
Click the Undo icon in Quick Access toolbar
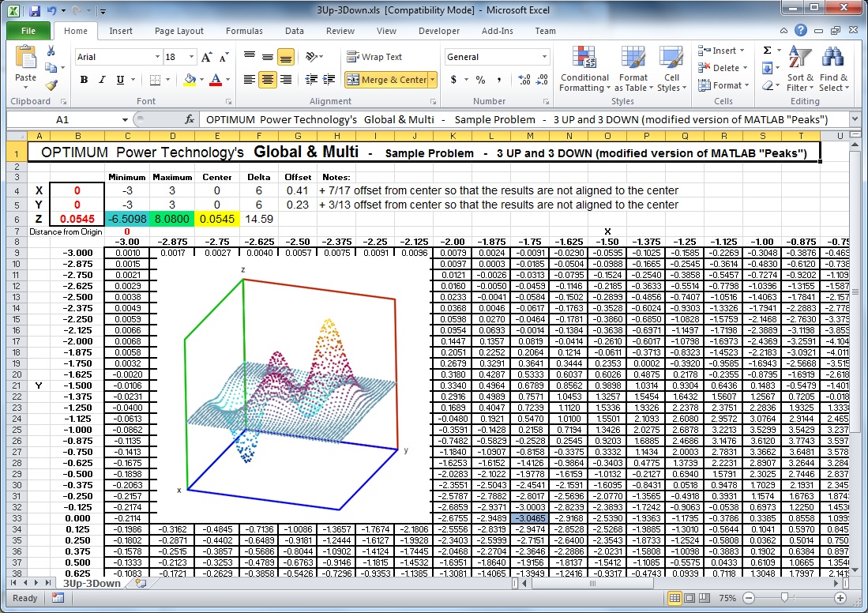click(x=51, y=10)
